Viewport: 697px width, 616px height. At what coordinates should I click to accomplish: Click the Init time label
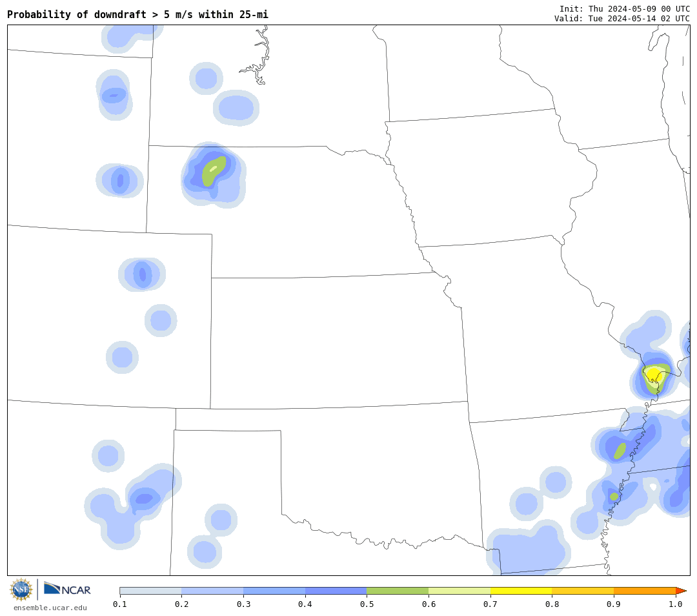[625, 9]
